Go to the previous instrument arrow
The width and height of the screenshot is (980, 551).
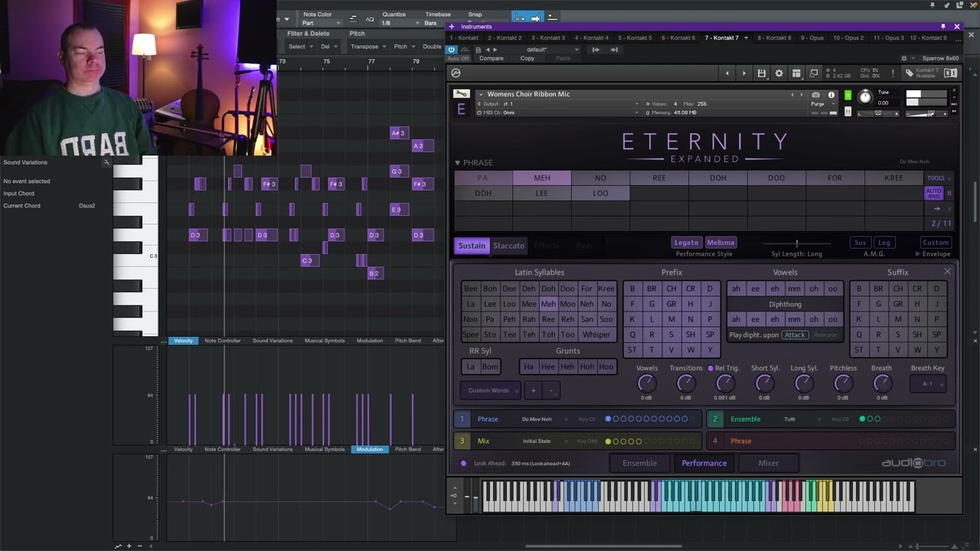(727, 73)
